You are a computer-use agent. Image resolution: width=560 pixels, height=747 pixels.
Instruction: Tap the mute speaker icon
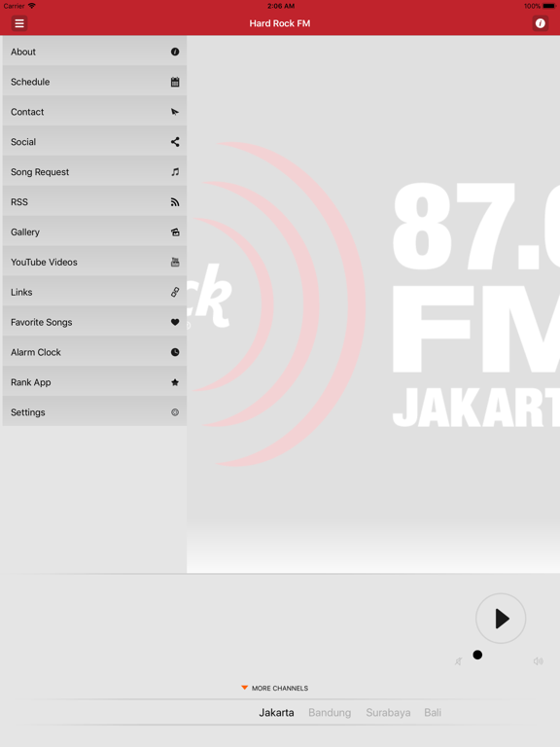pyautogui.click(x=458, y=661)
